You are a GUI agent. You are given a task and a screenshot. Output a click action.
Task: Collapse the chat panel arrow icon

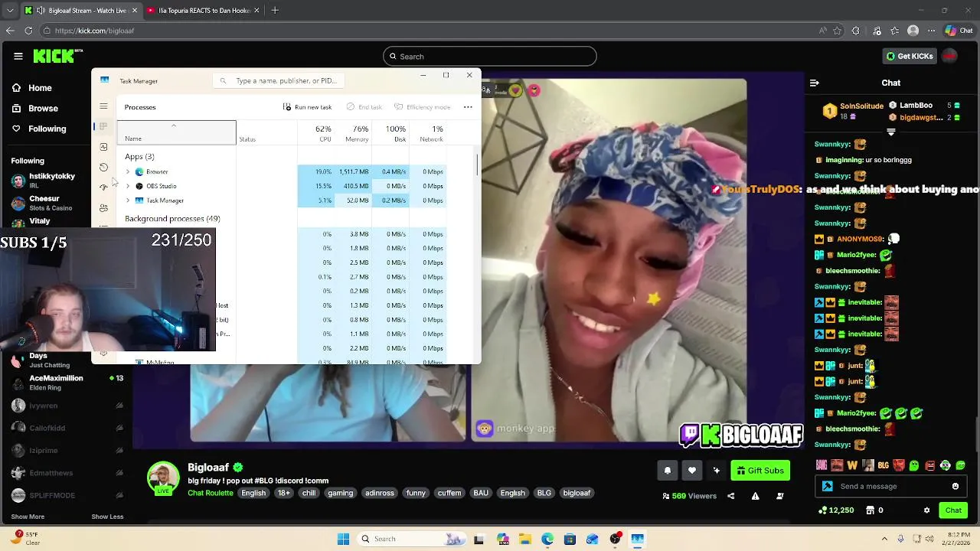tap(815, 83)
